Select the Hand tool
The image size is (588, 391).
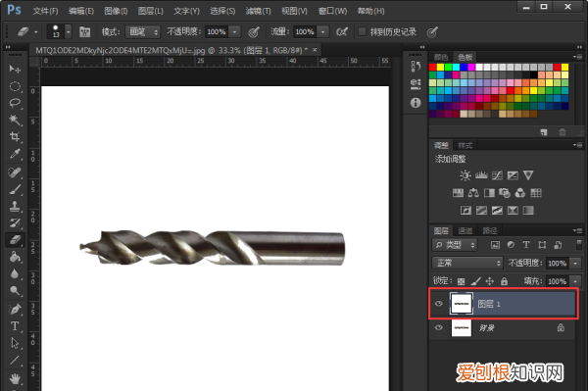point(15,378)
